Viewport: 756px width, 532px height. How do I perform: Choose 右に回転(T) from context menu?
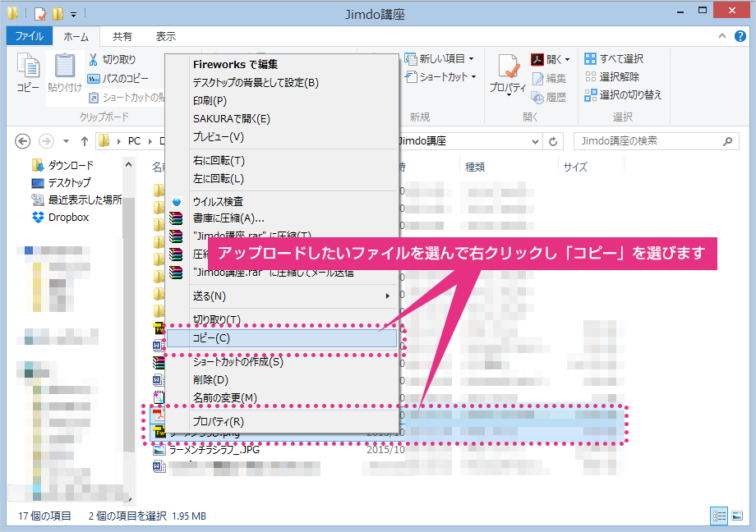pos(282,160)
